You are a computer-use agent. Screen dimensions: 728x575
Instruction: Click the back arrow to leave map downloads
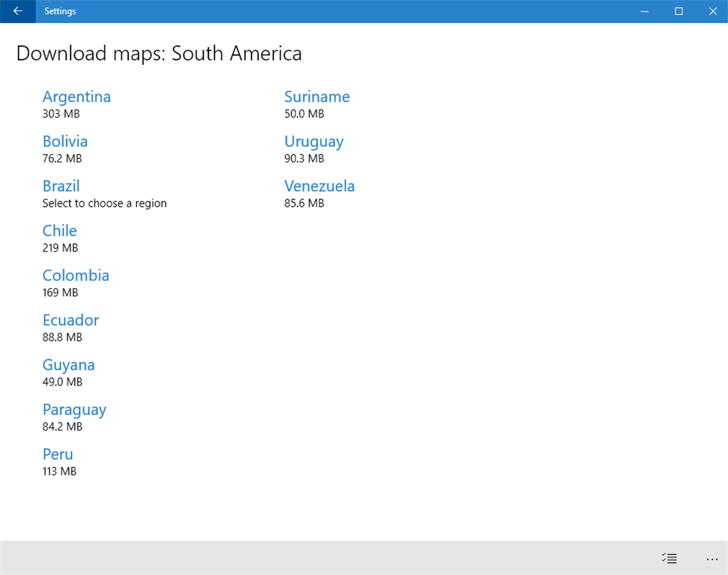click(x=16, y=11)
